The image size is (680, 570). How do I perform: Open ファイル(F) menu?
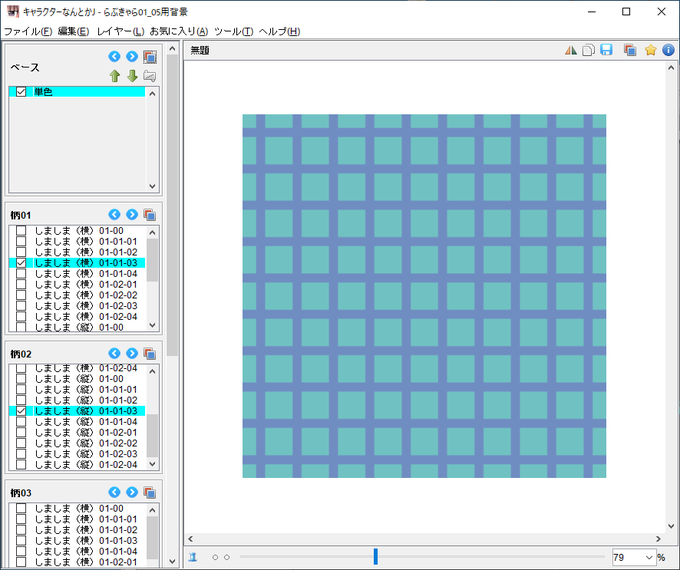[28, 31]
